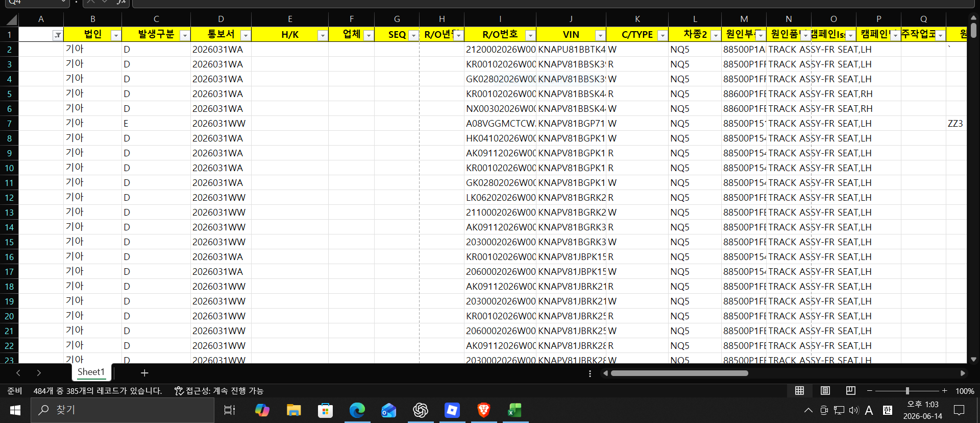This screenshot has width=980, height=423.
Task: Click the Select All corner triangle
Action: (x=11, y=20)
